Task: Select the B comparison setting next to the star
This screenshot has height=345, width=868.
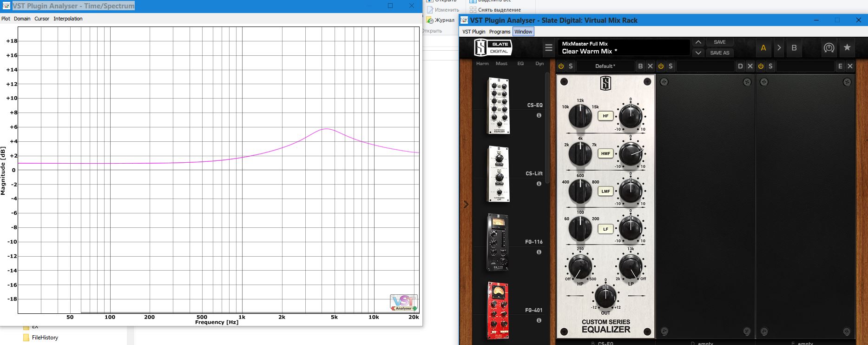Action: [794, 47]
